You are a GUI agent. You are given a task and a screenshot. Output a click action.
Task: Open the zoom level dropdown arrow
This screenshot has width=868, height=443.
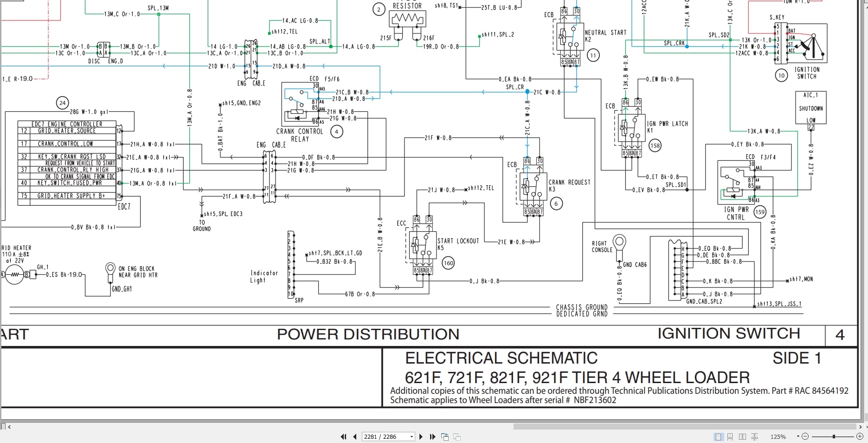click(798, 436)
